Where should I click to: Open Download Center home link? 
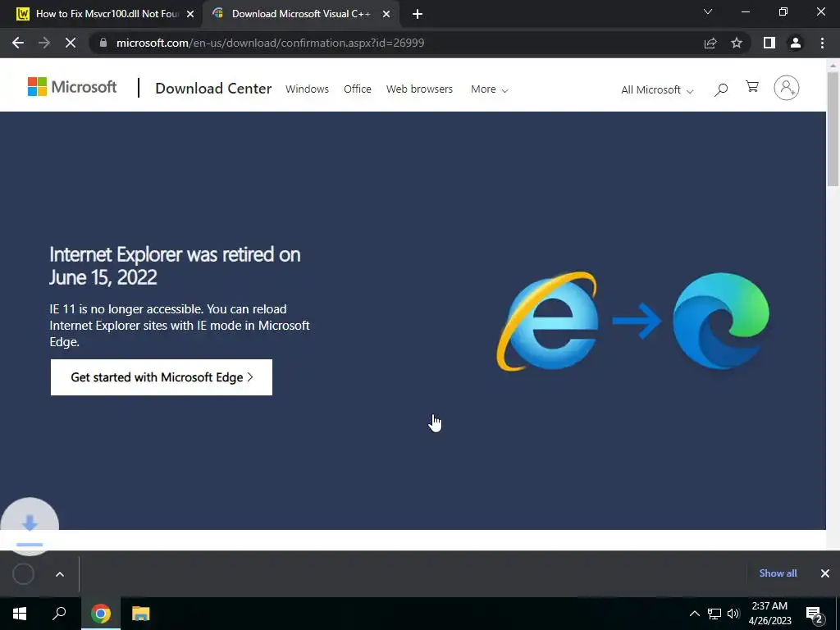213,89
